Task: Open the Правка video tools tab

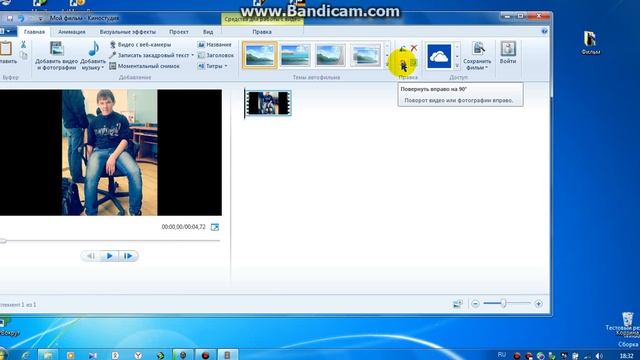Action: coord(262,32)
